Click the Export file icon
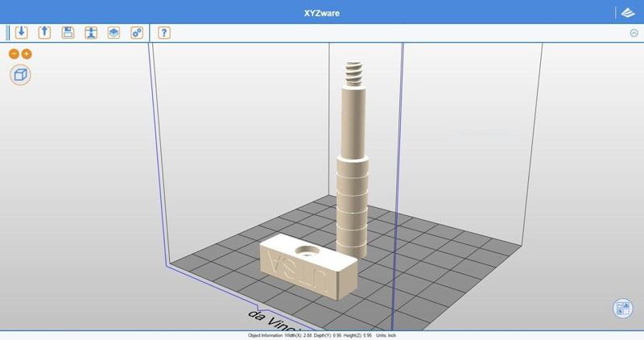 (x=44, y=32)
